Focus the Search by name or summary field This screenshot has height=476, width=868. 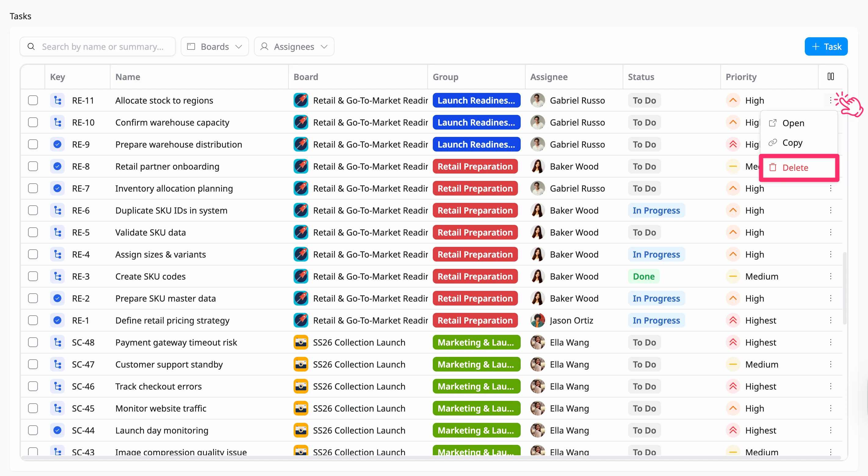(x=98, y=46)
